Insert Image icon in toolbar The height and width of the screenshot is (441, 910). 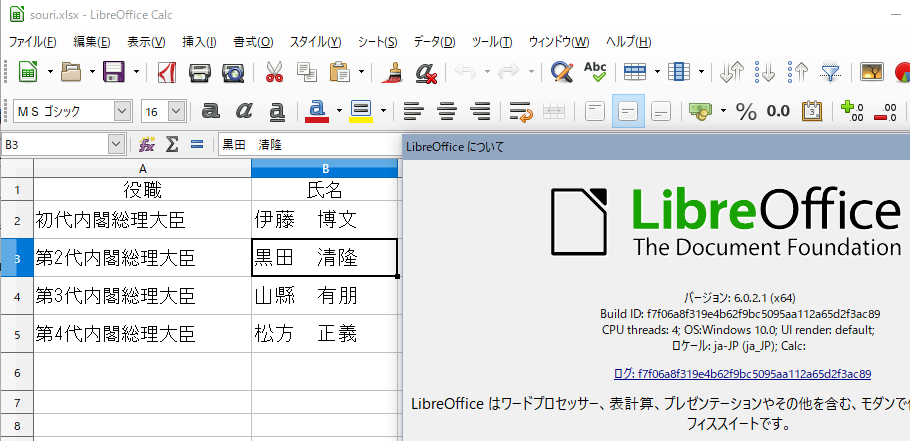point(872,72)
